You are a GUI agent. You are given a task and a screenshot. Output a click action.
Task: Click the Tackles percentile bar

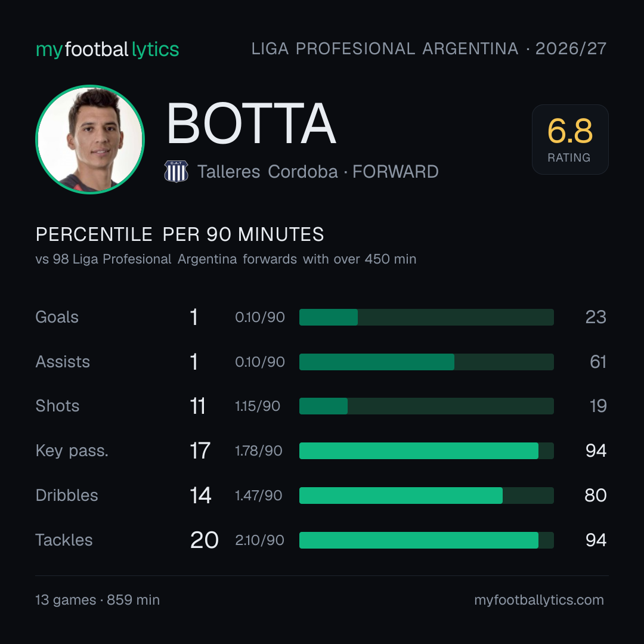coord(426,540)
